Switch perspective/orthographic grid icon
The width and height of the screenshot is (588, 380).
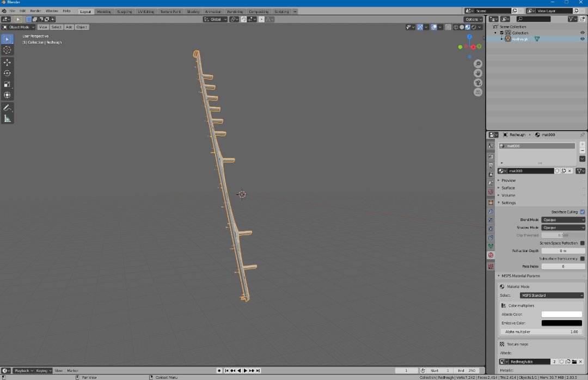[x=478, y=92]
